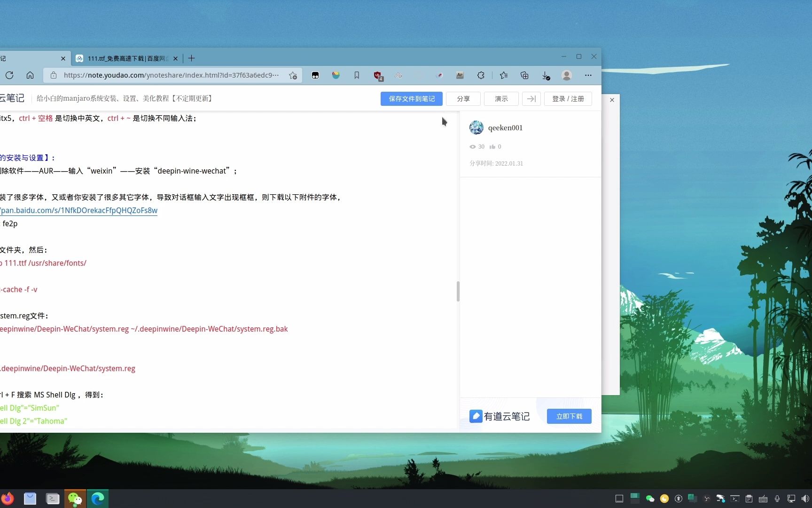Screen dimensions: 812x508
Task: Click the browser bookmarks flag icon
Action: 357,75
